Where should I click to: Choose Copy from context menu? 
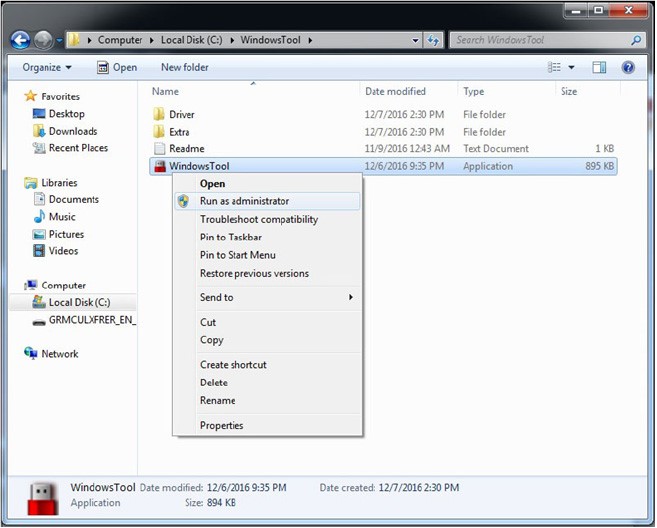[267, 340]
